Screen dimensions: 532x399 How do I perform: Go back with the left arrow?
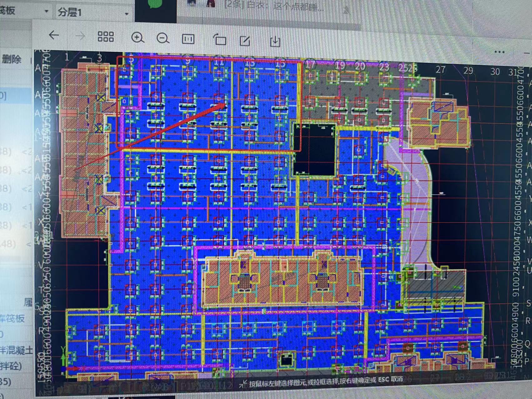(x=54, y=35)
